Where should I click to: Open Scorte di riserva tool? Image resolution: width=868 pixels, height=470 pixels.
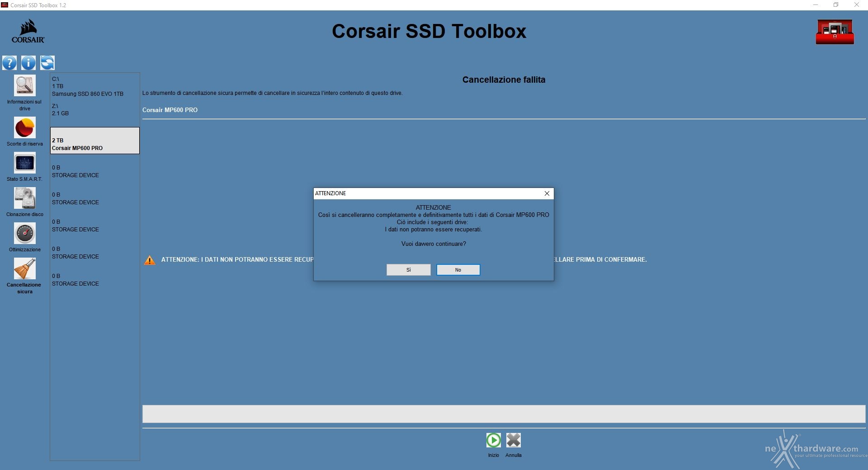24,132
